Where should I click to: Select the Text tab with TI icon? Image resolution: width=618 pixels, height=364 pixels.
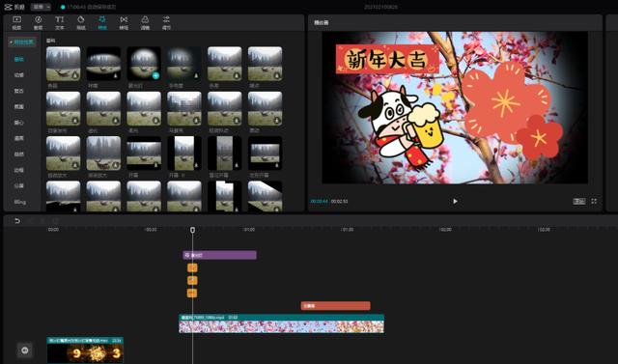point(60,23)
